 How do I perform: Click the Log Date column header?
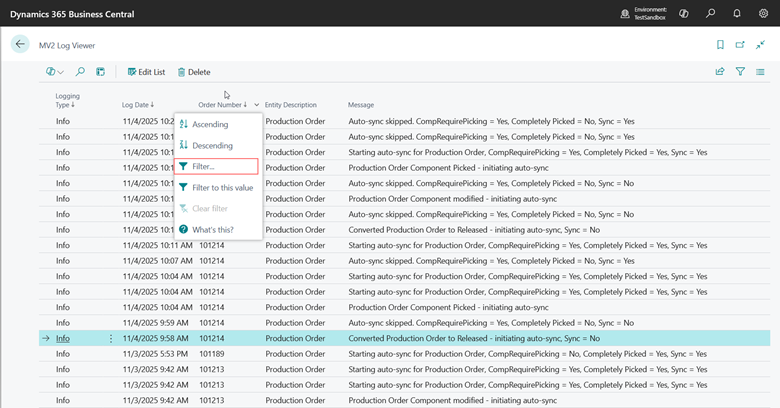point(138,104)
